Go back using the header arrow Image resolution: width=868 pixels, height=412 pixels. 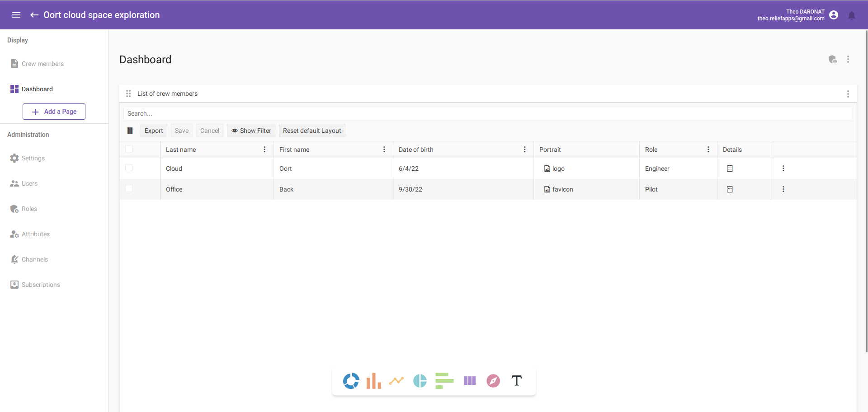point(34,15)
